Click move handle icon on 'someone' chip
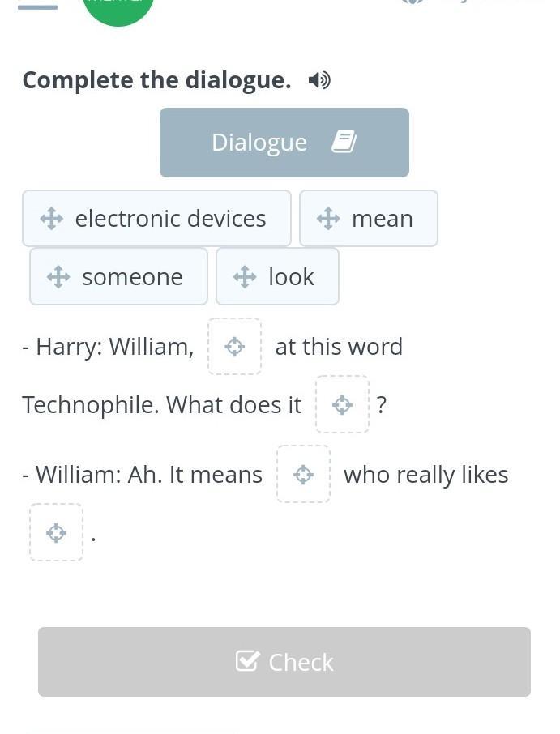The height and width of the screenshot is (734, 560). click(58, 277)
